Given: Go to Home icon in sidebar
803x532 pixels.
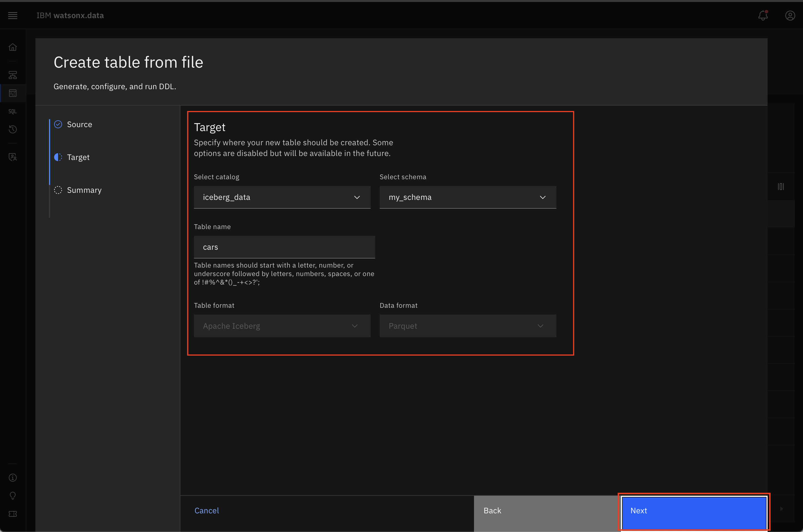Looking at the screenshot, I should (x=12, y=47).
